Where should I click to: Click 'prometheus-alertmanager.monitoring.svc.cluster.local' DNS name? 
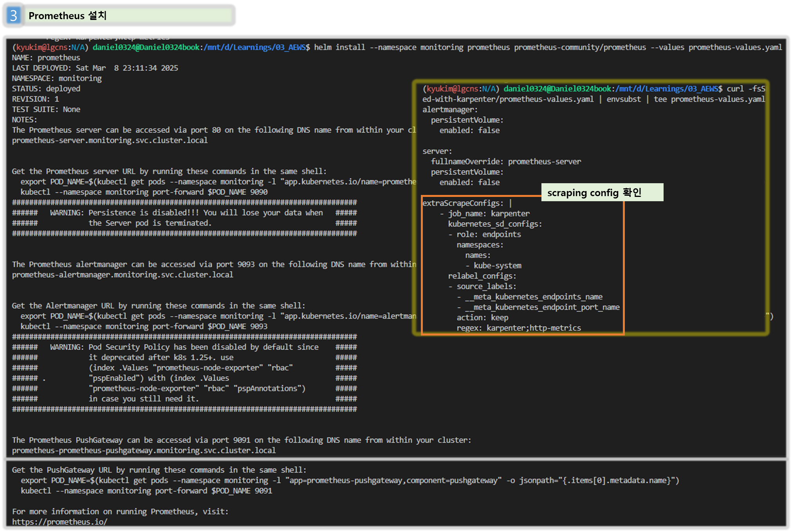123,275
